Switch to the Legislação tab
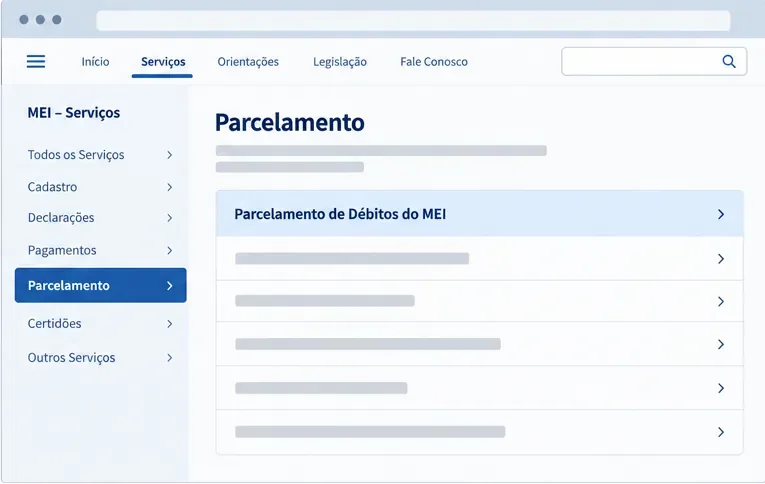The image size is (765, 484). 340,62
